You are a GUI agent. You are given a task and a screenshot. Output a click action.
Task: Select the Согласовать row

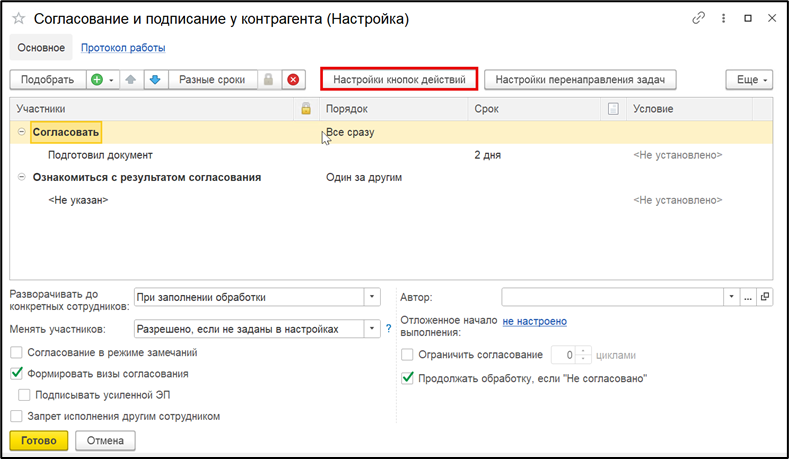coord(391,132)
